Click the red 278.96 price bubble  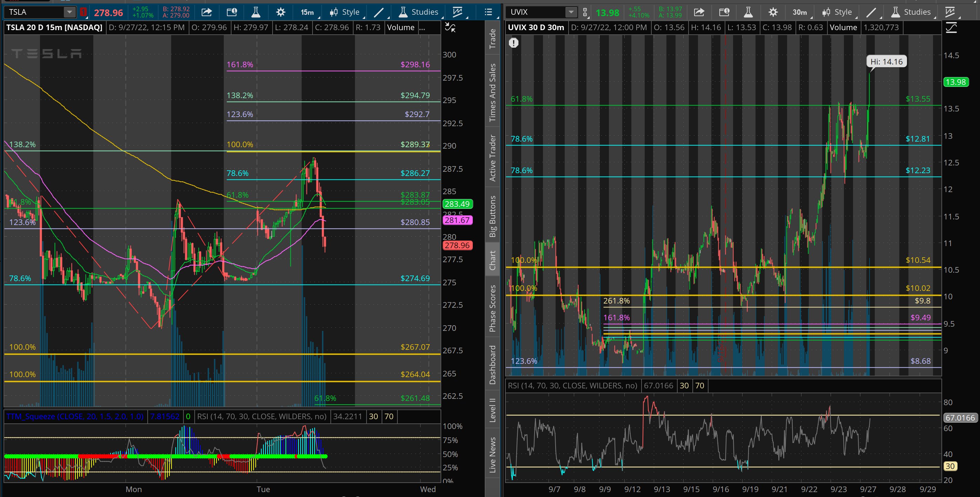[x=458, y=245]
